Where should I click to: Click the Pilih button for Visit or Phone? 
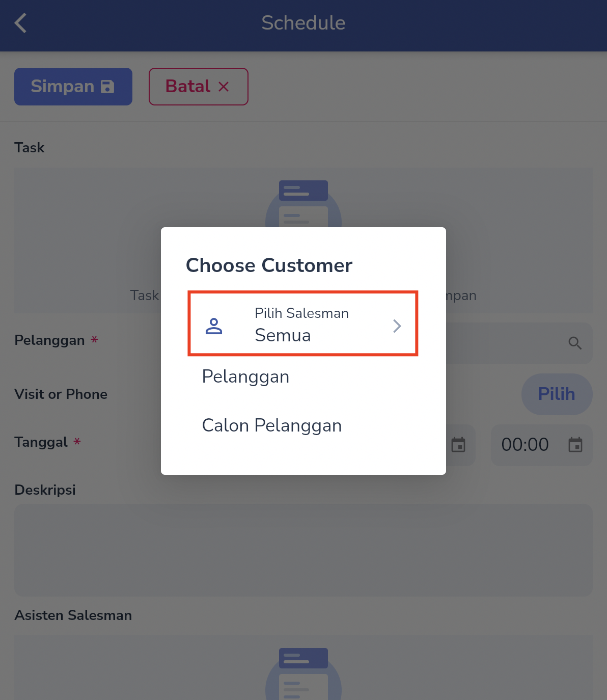click(x=557, y=394)
